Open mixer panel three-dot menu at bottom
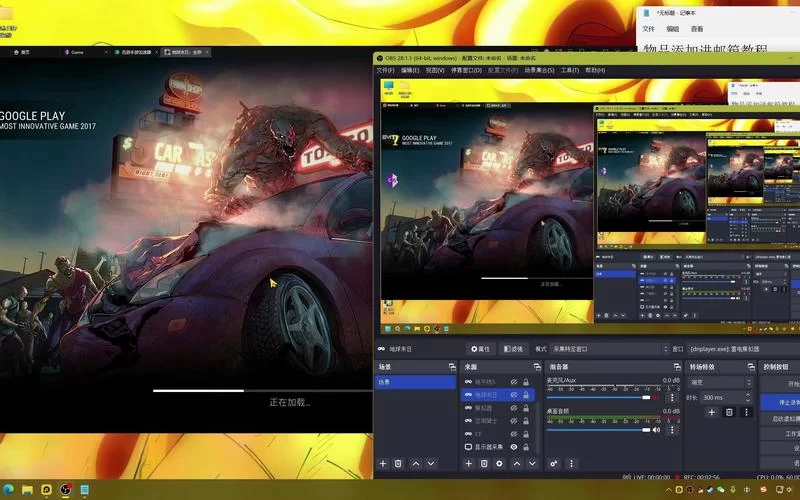The width and height of the screenshot is (800, 500). point(571,463)
